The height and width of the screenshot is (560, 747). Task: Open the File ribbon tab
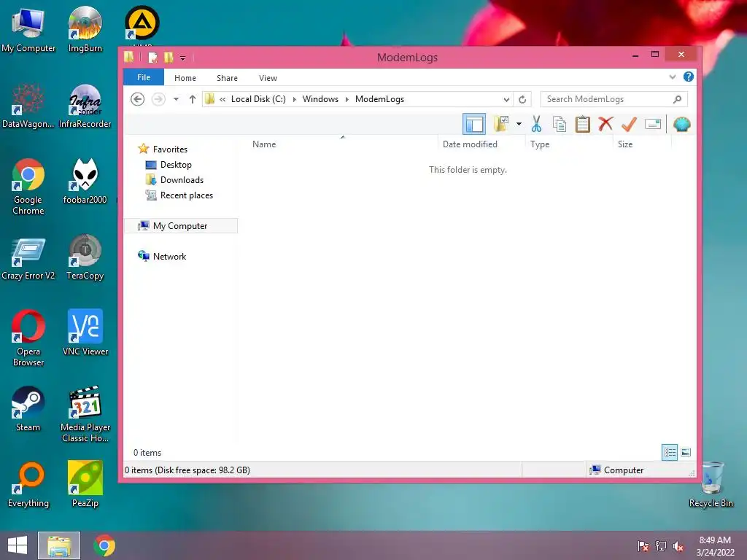pyautogui.click(x=144, y=77)
